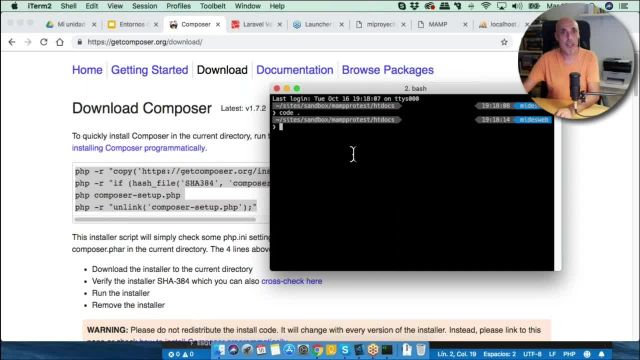Change indentation 'Espacios: 2' setting
Image resolution: width=640 pixels, height=360 pixels.
(x=500, y=354)
